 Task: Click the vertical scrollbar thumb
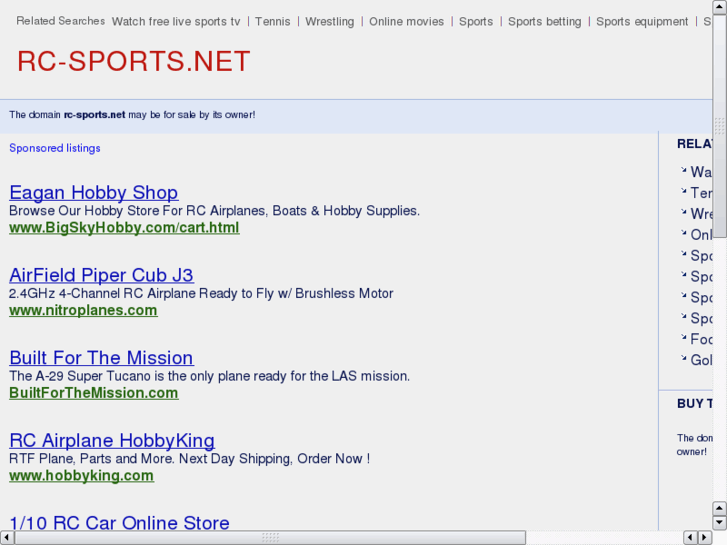(x=720, y=126)
